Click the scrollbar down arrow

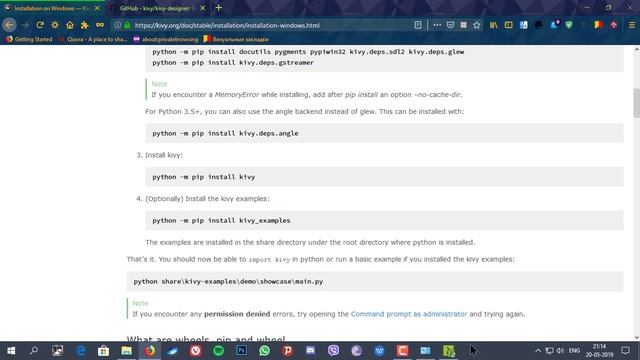click(x=636, y=337)
